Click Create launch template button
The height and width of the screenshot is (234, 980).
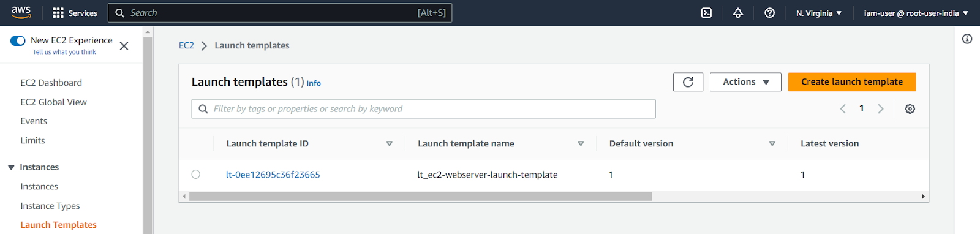point(852,82)
